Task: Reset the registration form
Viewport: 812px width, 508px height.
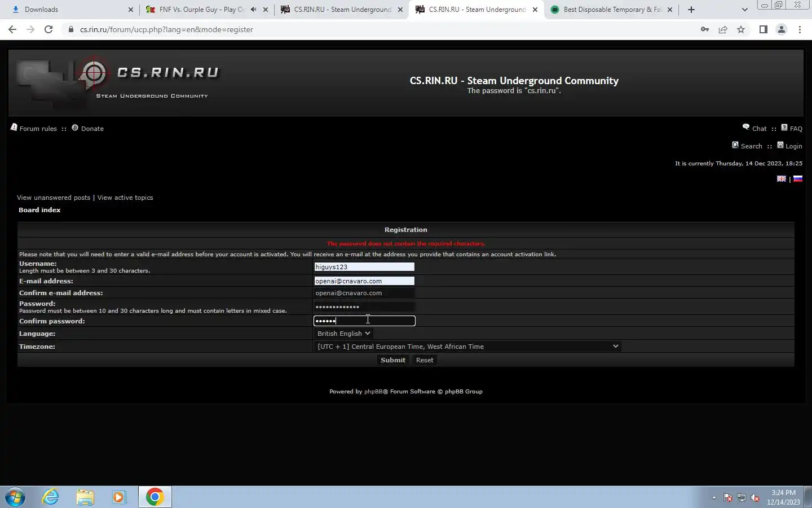Action: coord(425,360)
